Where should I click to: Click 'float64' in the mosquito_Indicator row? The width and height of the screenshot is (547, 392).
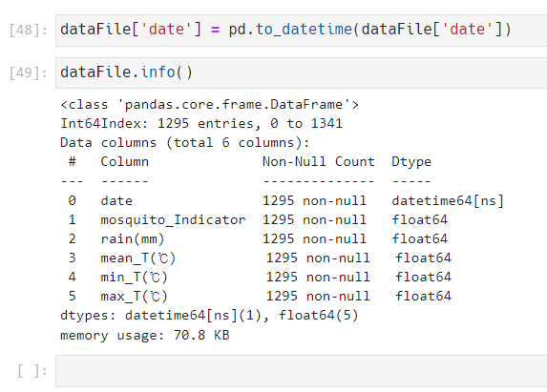pos(419,220)
